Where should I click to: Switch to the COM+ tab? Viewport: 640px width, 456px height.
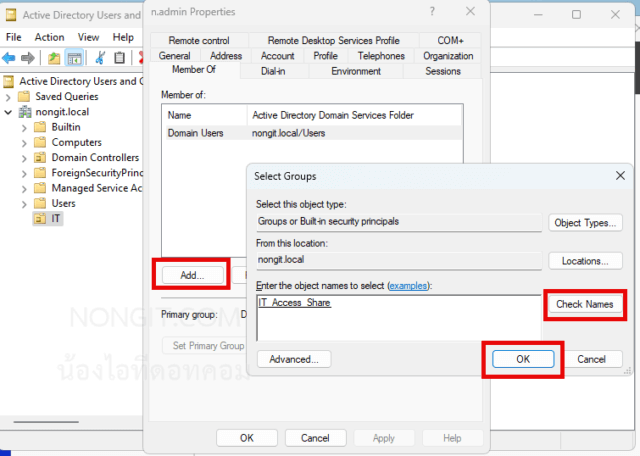(450, 40)
